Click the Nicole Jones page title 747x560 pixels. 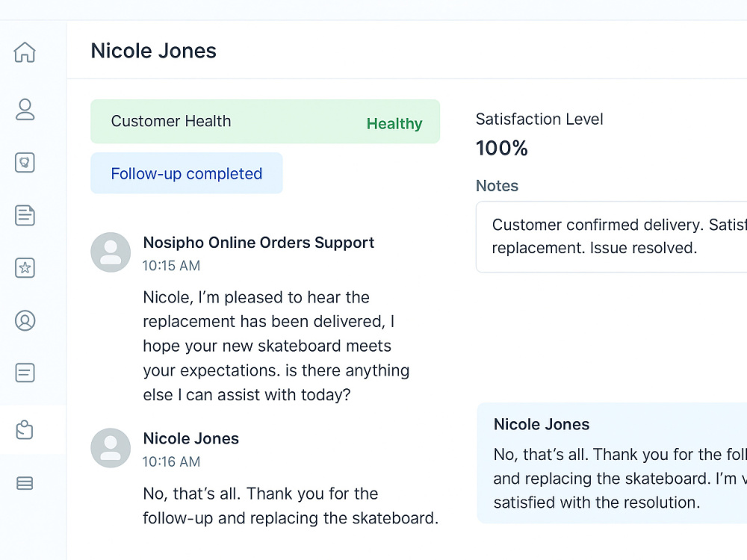tap(153, 51)
